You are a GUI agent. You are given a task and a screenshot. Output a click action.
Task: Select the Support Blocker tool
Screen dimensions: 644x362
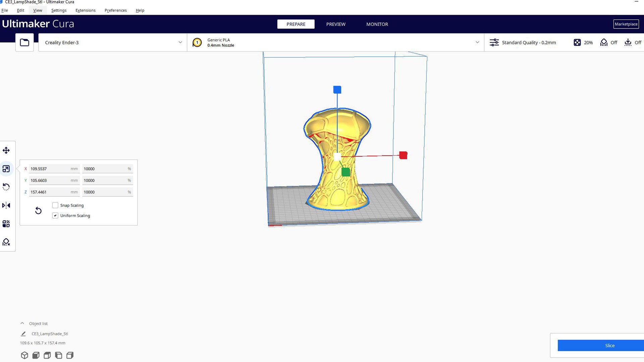(6, 242)
